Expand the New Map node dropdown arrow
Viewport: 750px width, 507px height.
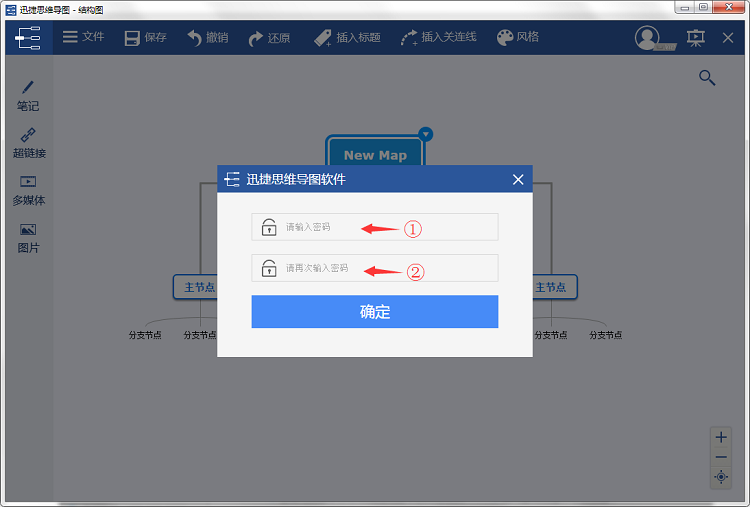point(425,134)
